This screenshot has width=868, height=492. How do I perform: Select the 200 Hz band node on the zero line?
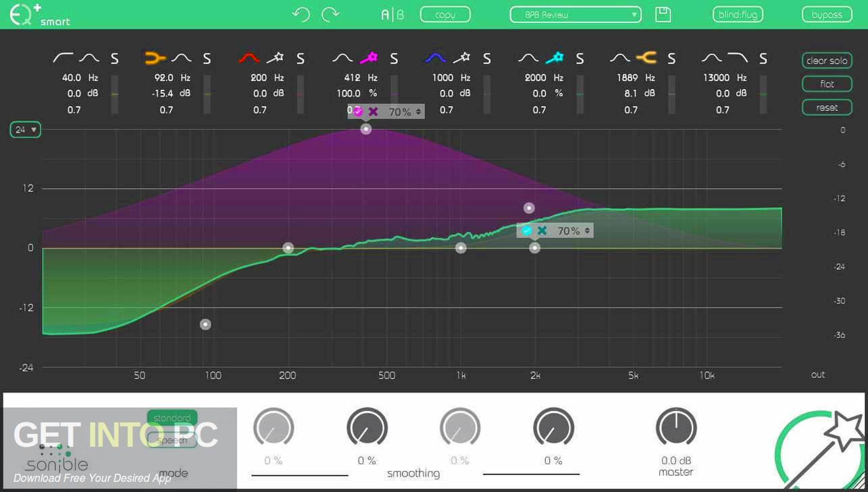pos(288,248)
